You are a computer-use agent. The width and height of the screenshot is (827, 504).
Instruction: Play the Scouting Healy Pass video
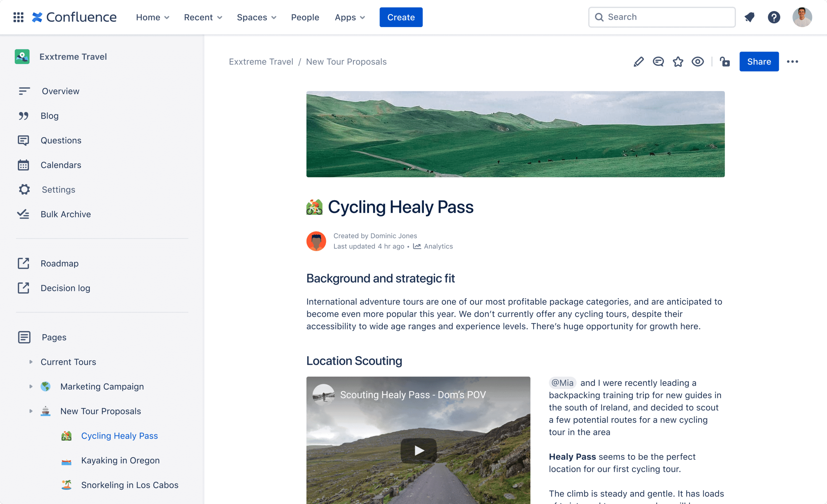tap(418, 451)
